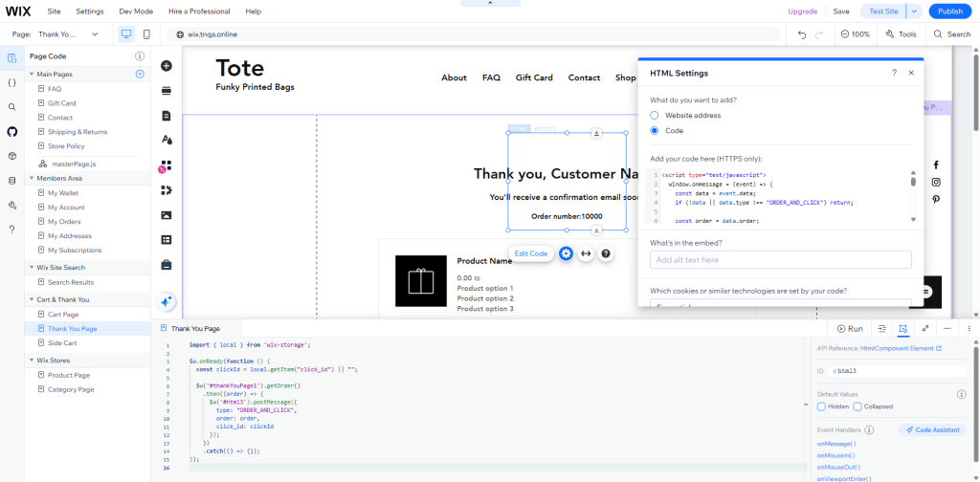Click the Publish button

949,11
